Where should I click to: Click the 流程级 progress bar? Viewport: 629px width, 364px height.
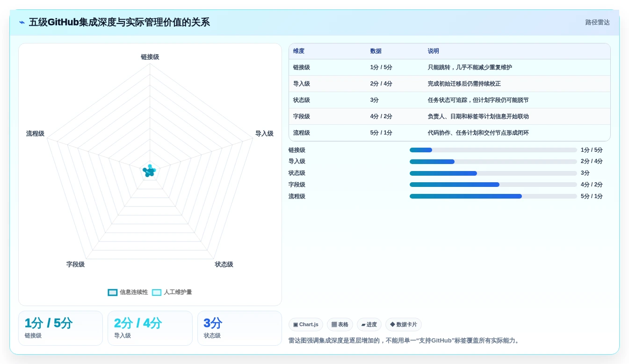(x=493, y=196)
